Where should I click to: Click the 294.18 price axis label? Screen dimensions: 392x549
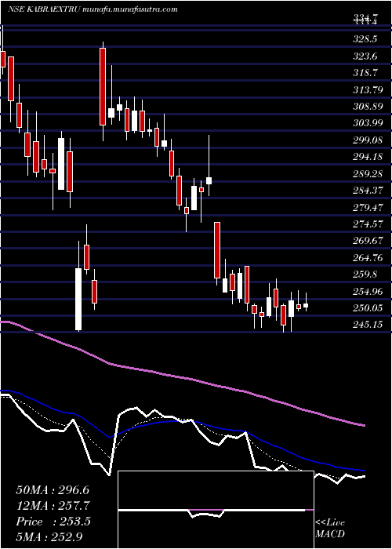368,157
